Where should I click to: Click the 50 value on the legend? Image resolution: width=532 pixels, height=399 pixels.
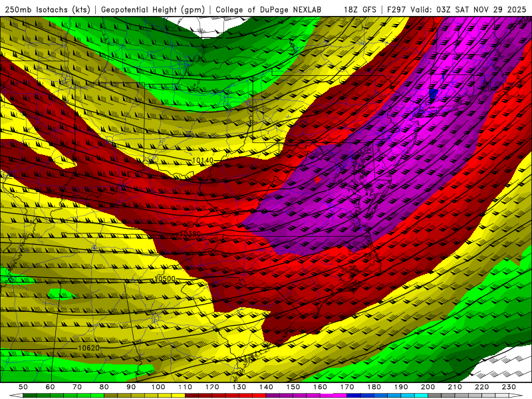tap(23, 387)
